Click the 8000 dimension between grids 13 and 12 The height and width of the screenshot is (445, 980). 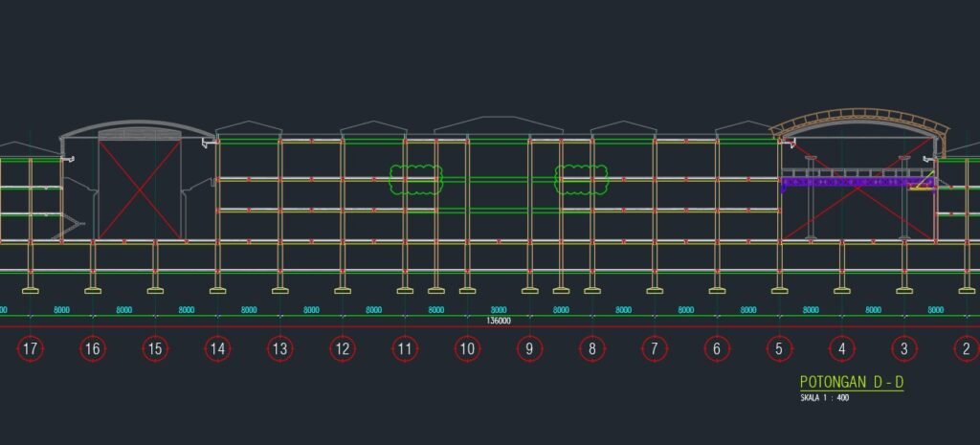(311, 310)
